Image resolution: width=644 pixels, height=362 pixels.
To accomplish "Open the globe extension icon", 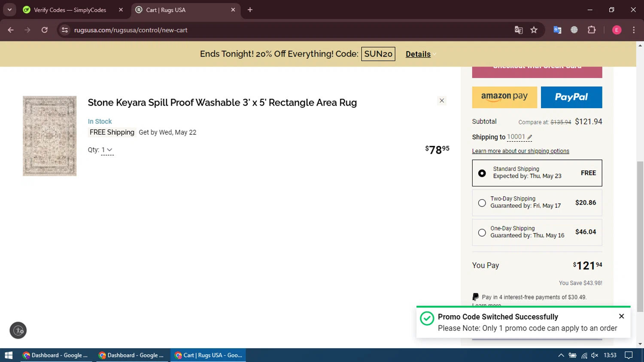I will point(574,30).
